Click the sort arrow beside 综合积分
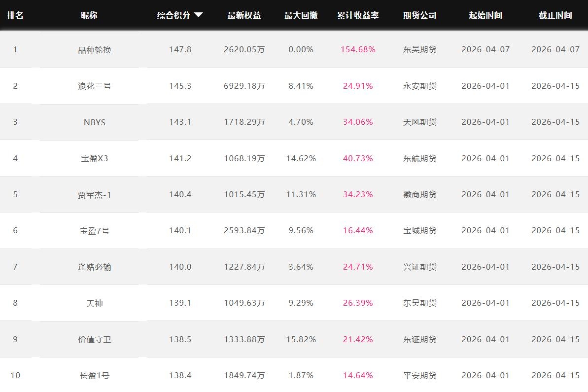This screenshot has height=392, width=588. (x=199, y=15)
